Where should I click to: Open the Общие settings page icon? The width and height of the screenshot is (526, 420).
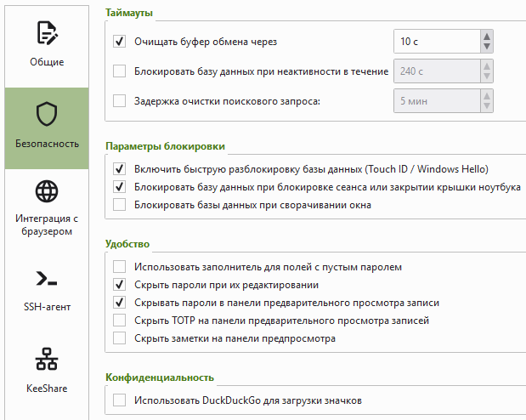pyautogui.click(x=46, y=34)
